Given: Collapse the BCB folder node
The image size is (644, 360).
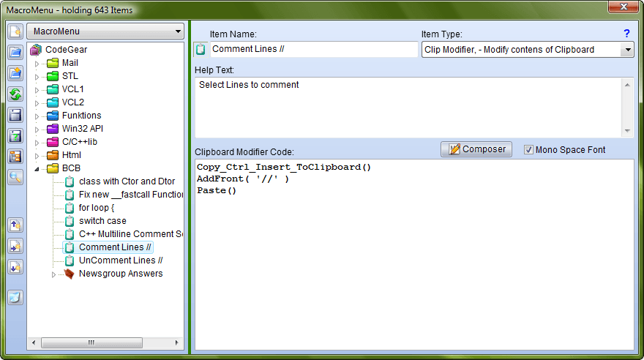Looking at the screenshot, I should tap(37, 169).
